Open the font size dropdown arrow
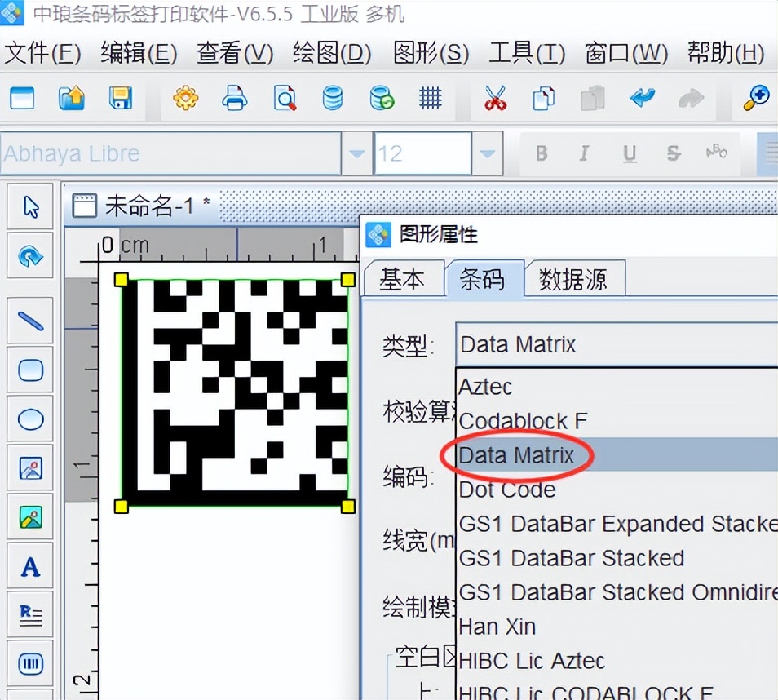 pyautogui.click(x=487, y=153)
